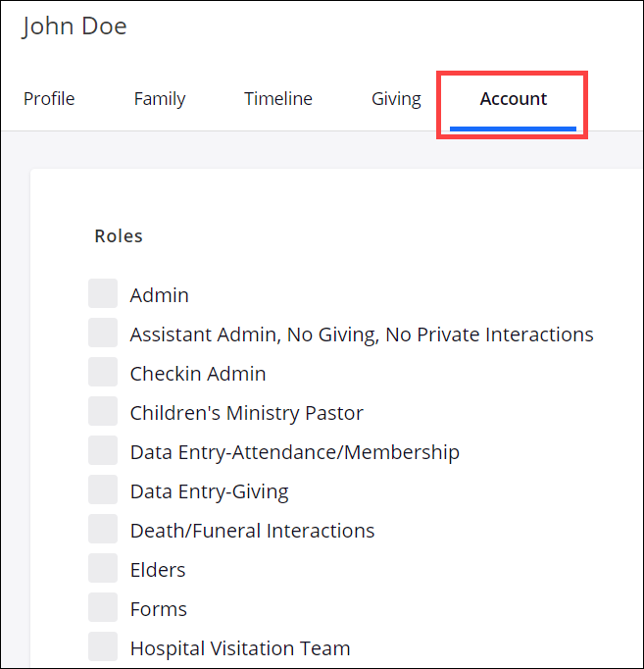Tick the Hospital Visitation Team checkbox
The image size is (644, 669).
pyautogui.click(x=103, y=647)
